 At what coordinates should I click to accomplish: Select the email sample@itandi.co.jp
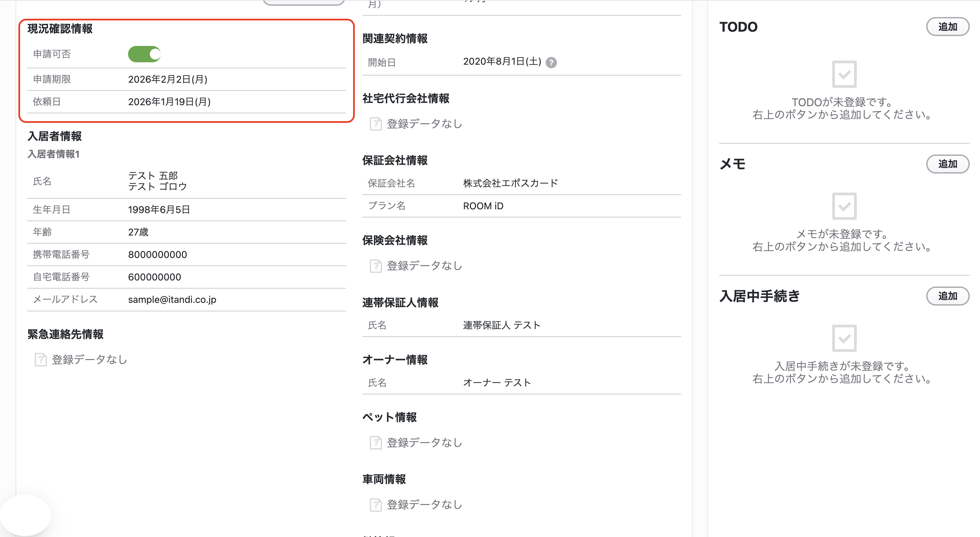point(172,300)
